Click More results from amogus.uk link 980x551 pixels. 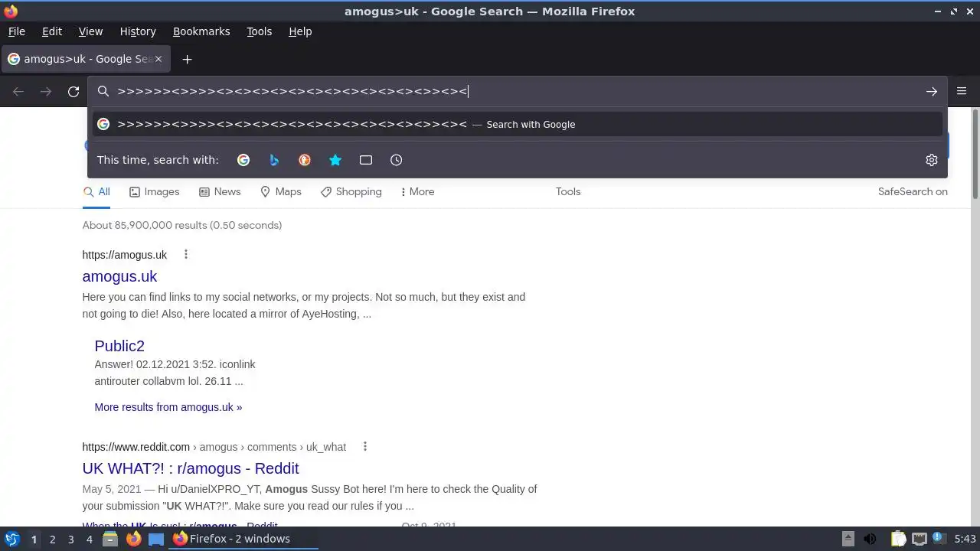click(168, 407)
